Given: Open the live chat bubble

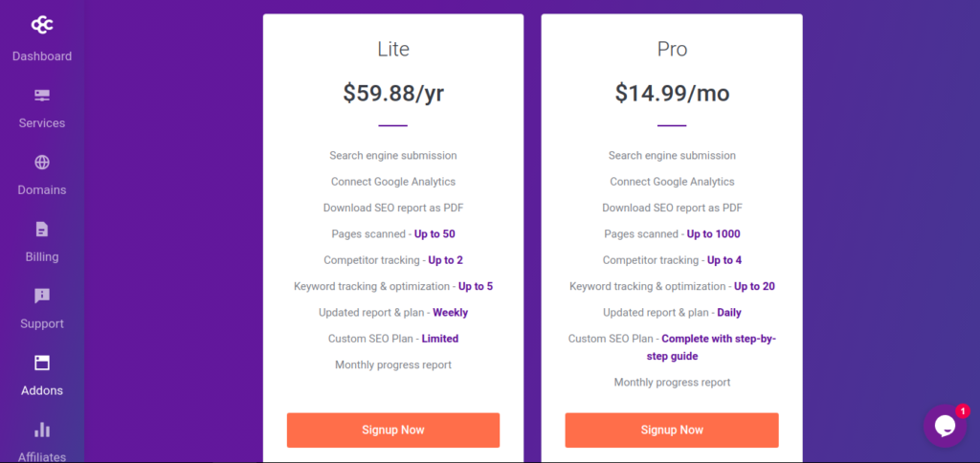Looking at the screenshot, I should (x=945, y=426).
